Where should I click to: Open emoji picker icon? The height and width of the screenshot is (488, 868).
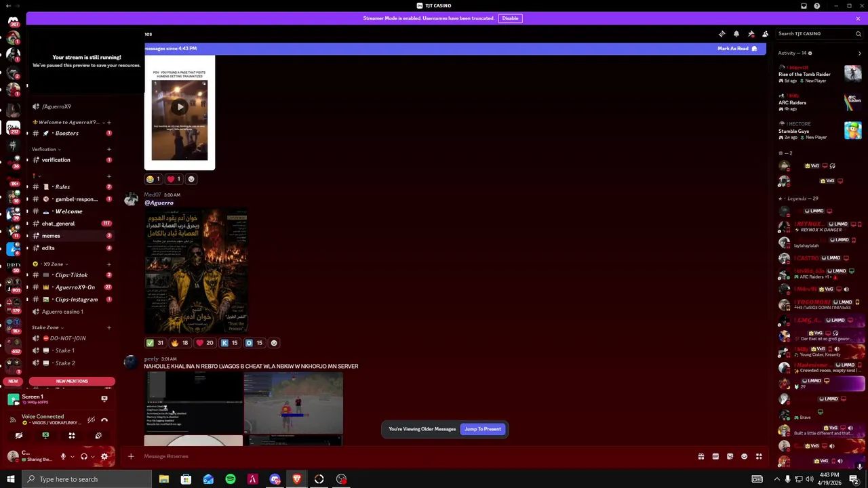point(744,457)
